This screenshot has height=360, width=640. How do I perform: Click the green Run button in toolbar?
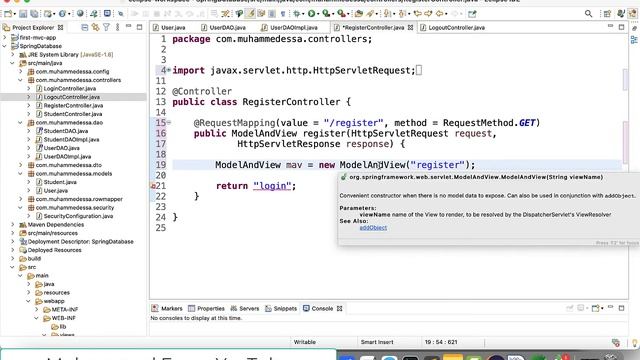(311, 14)
